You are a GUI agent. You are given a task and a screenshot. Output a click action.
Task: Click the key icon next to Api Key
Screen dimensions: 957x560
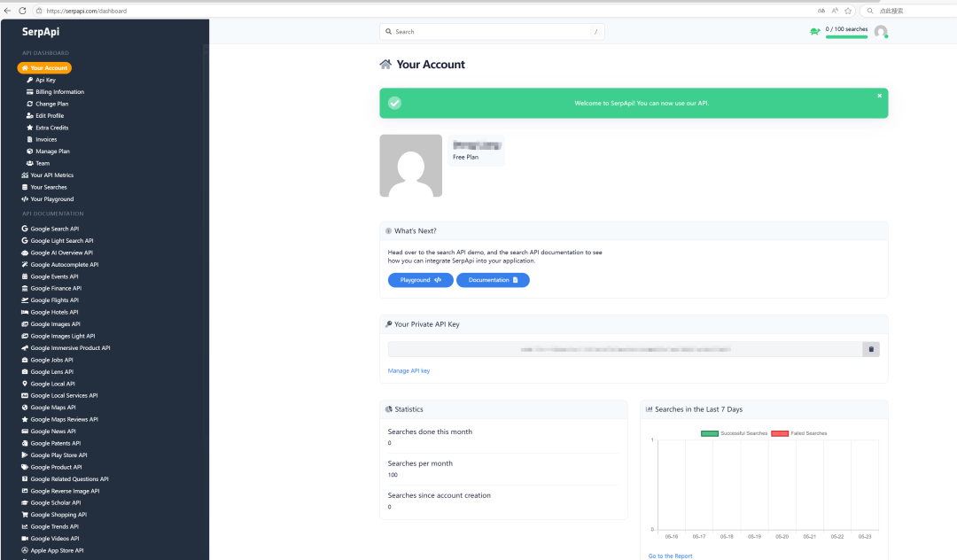click(29, 80)
